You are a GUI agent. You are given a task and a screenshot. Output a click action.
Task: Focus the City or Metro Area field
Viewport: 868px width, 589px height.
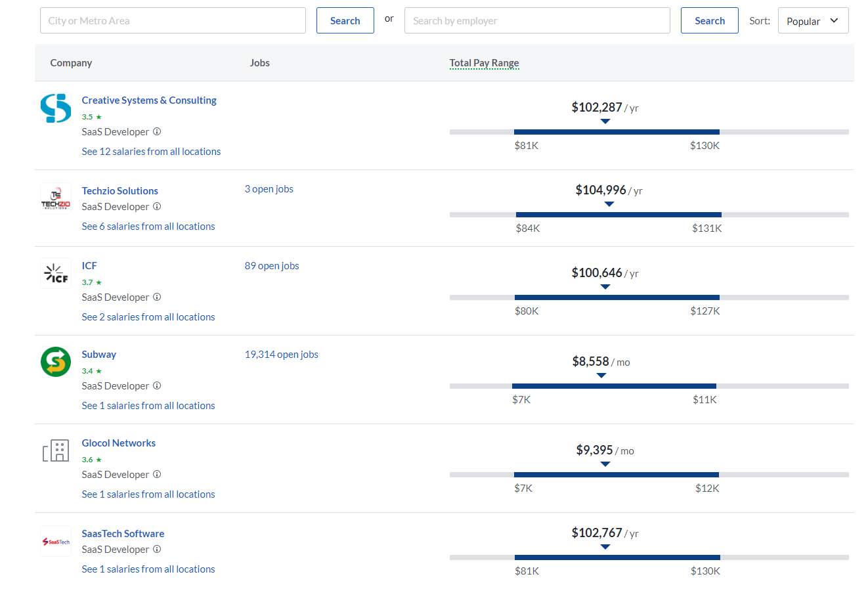click(173, 20)
